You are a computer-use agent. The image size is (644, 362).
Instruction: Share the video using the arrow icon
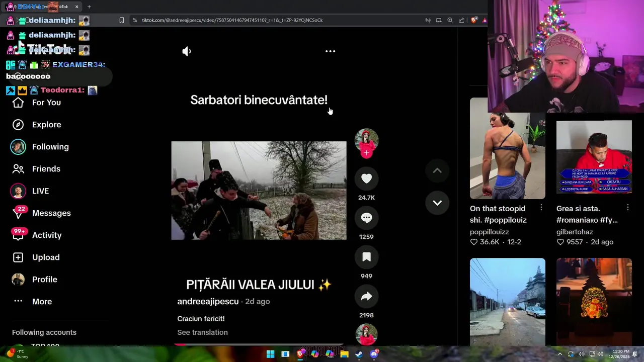click(x=366, y=296)
